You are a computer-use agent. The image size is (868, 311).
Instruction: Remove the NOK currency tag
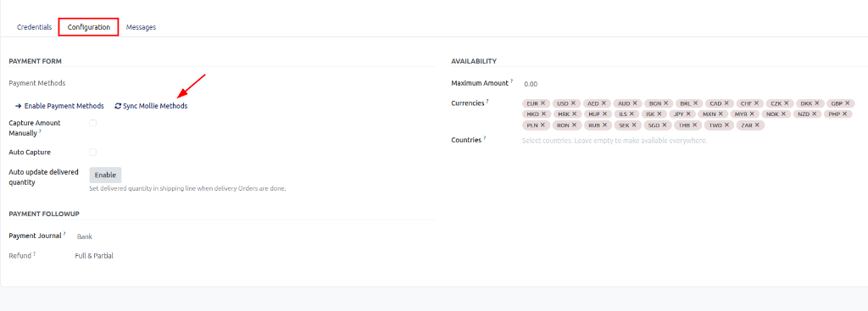pos(783,114)
